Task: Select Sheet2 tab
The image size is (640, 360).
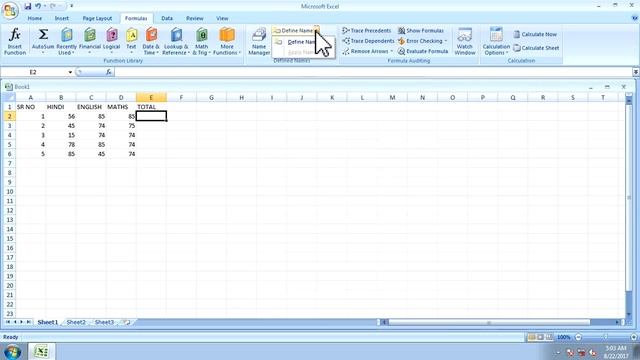Action: (x=76, y=322)
